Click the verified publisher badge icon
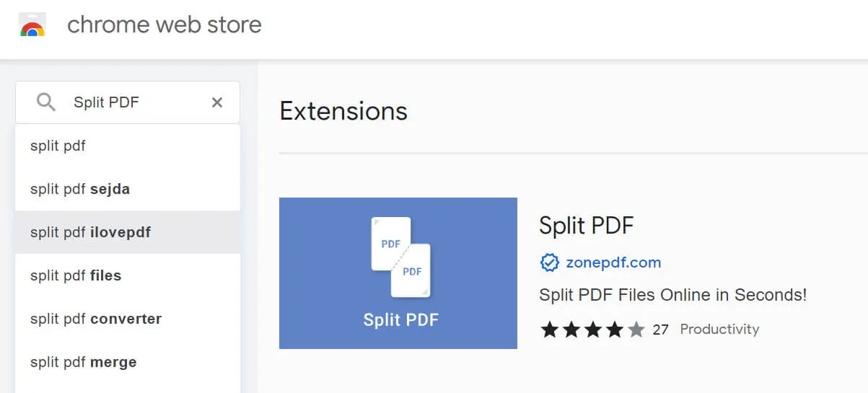The image size is (868, 393). [x=550, y=262]
